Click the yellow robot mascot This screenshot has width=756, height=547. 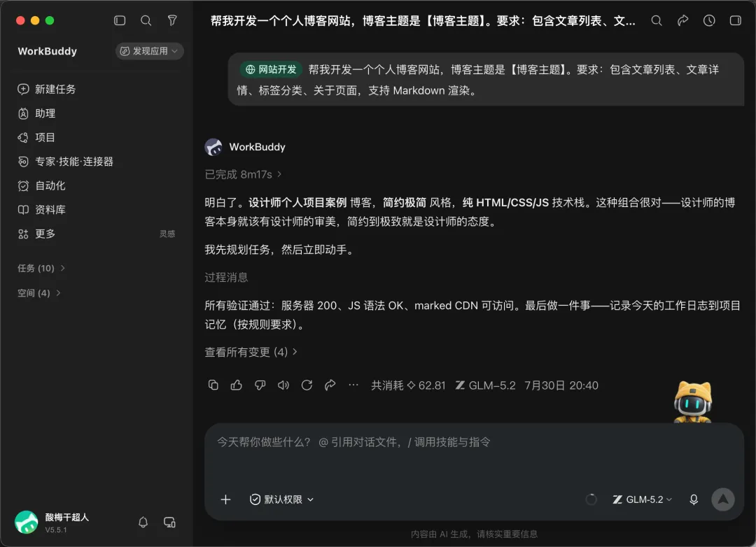point(693,402)
